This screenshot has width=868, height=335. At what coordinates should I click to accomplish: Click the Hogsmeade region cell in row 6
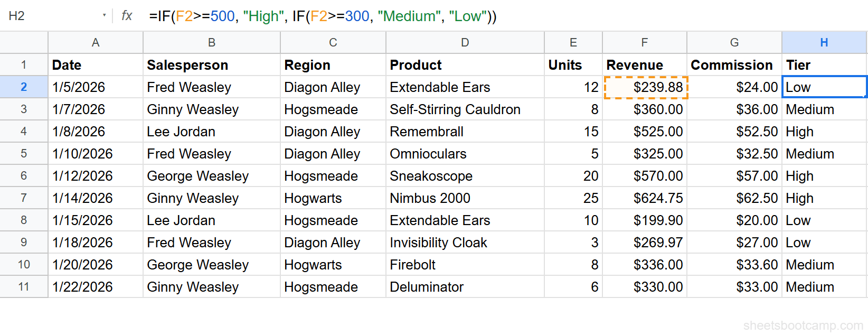pos(333,176)
